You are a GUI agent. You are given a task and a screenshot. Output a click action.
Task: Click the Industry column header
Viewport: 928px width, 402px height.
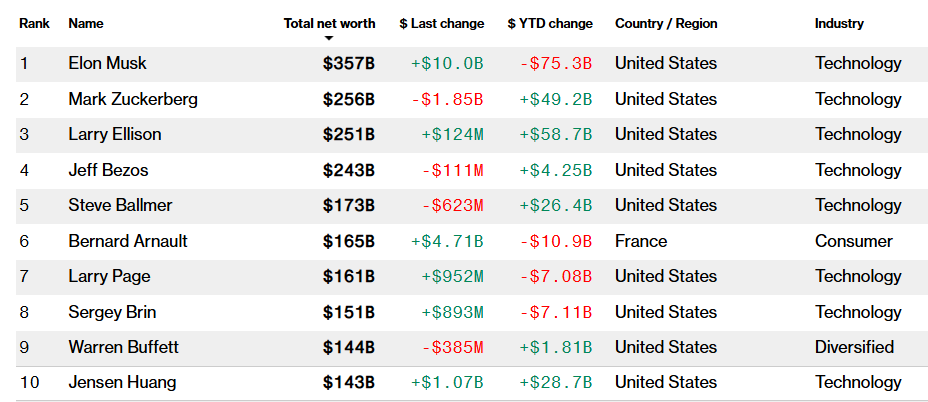839,23
